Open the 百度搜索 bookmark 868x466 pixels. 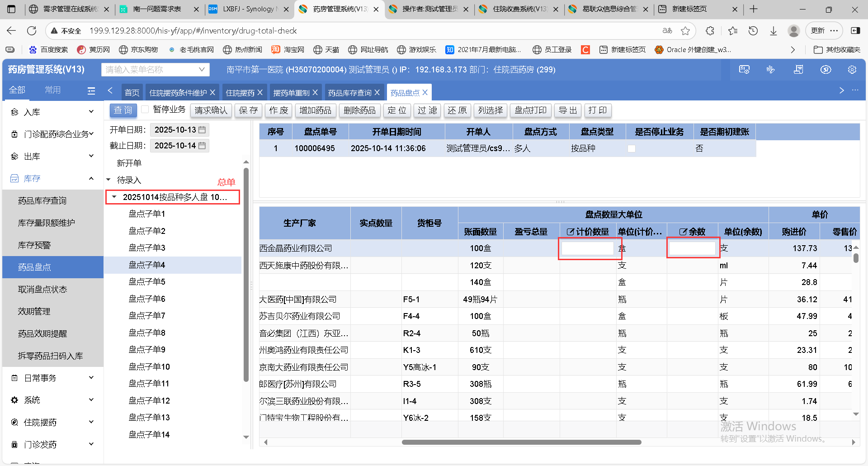point(48,50)
